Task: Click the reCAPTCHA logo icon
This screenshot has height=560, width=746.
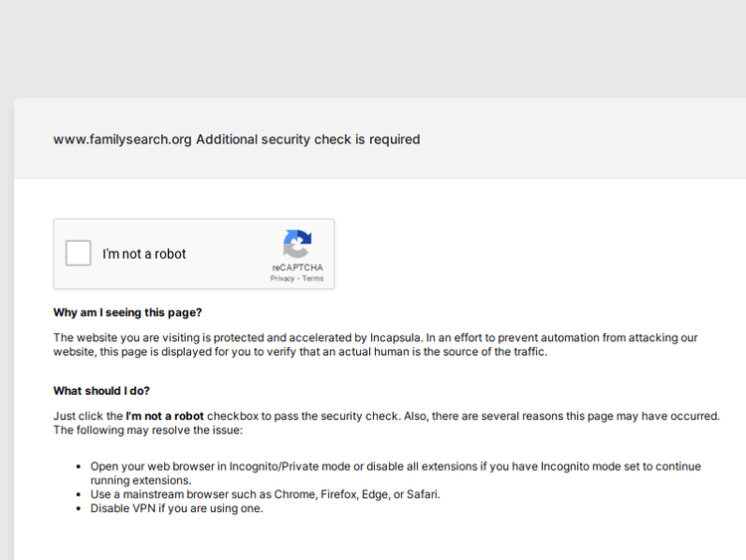Action: [297, 244]
